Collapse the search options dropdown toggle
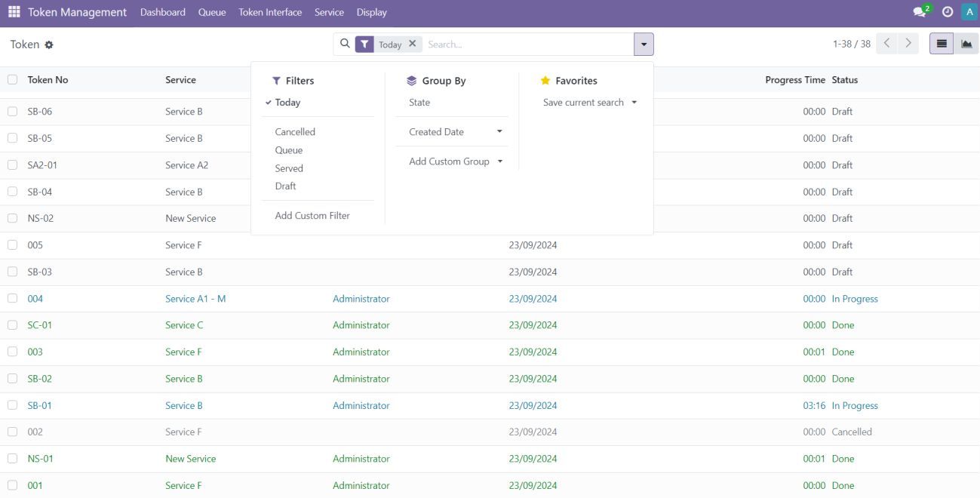This screenshot has width=980, height=498. click(644, 45)
